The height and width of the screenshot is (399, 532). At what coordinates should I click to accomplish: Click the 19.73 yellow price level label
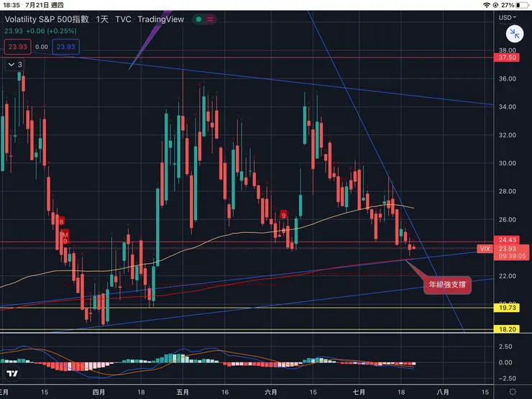click(508, 308)
